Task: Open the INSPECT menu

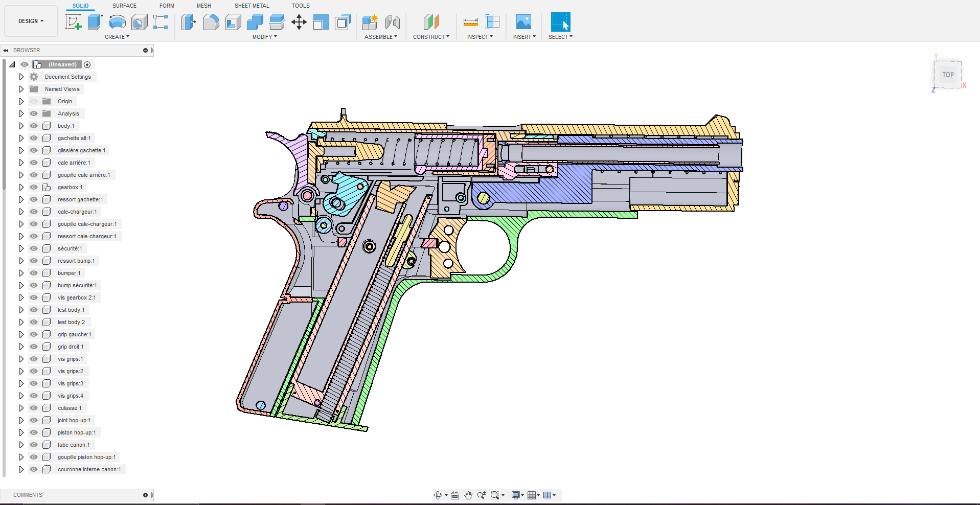Action: tap(480, 37)
